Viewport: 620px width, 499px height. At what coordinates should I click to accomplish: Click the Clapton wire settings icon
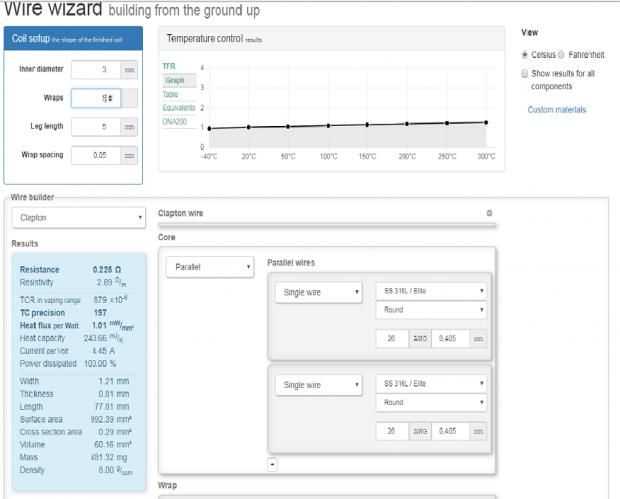tap(489, 213)
